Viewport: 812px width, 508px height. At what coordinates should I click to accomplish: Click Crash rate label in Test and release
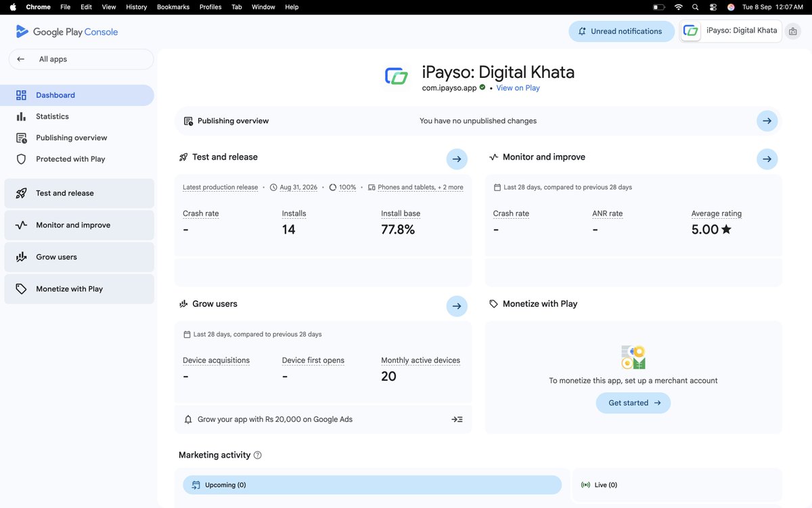[x=201, y=213]
